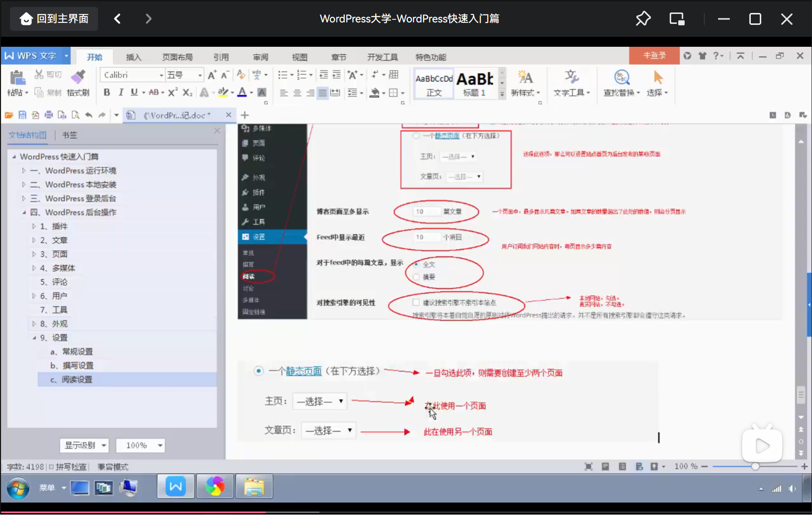The height and width of the screenshot is (515, 812).
Task: Click the Increase font size A+ icon
Action: (x=212, y=75)
